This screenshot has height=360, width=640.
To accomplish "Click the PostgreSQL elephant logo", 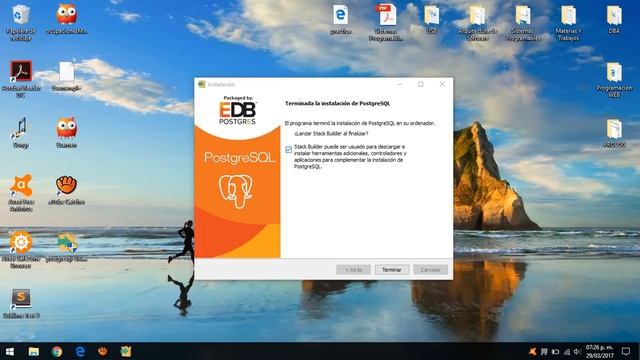I will 236,191.
